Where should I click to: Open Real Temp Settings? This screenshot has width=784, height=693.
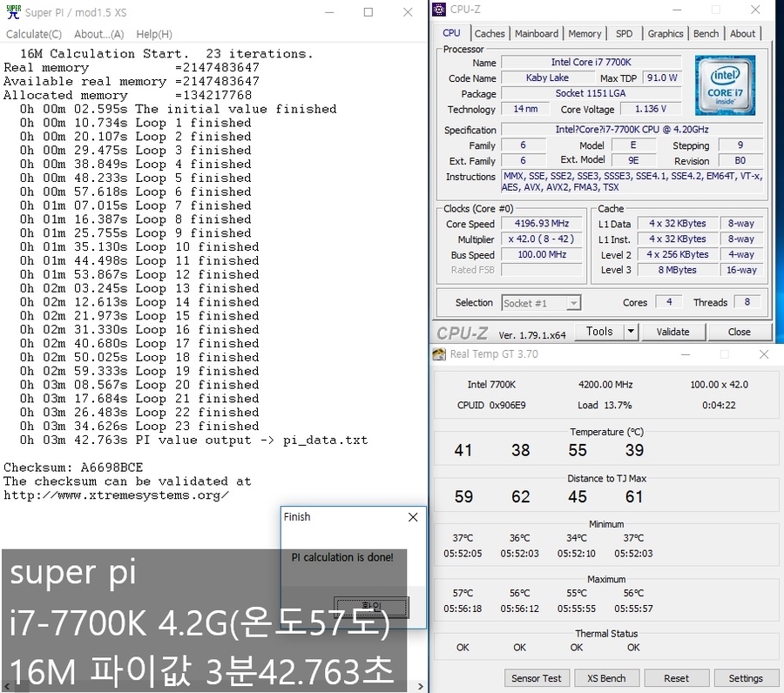coord(746,678)
